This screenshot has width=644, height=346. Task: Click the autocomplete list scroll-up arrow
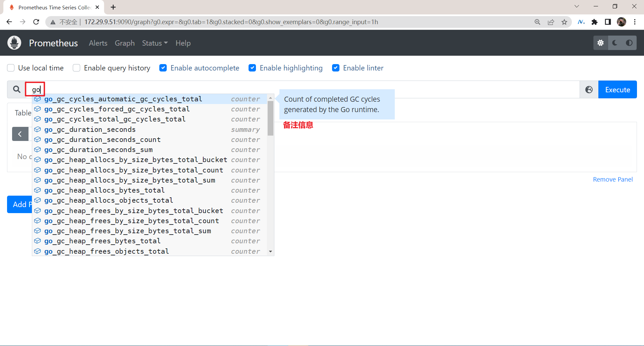tap(270, 98)
